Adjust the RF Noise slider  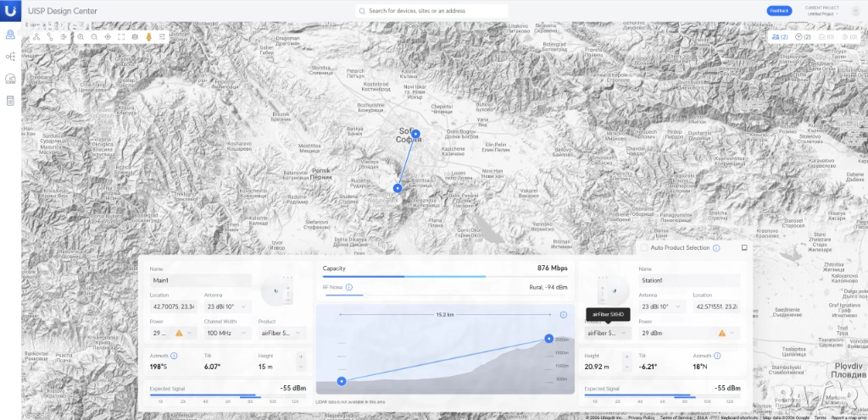tap(364, 296)
